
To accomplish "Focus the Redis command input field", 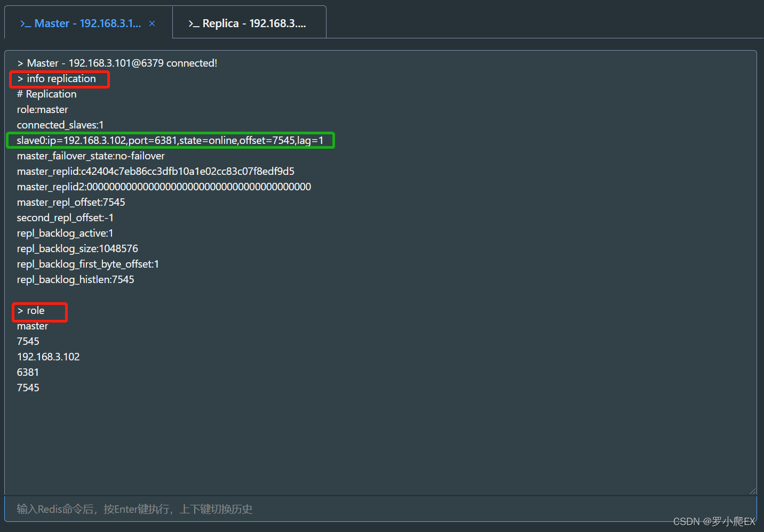I will [380, 509].
